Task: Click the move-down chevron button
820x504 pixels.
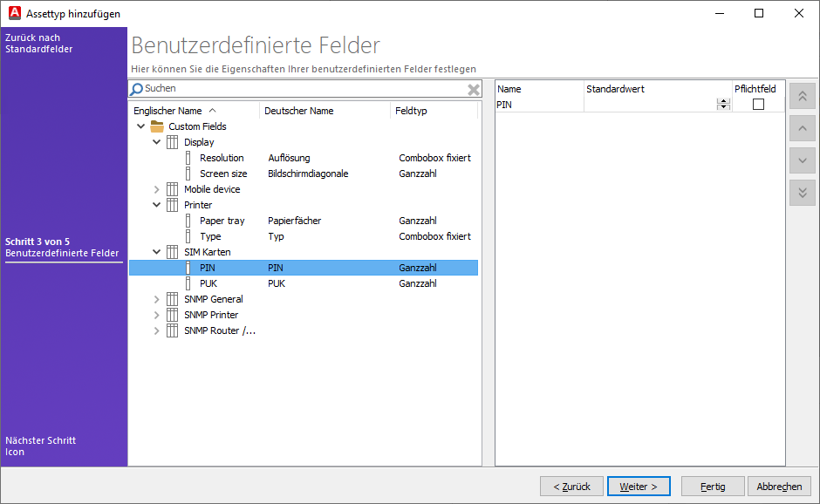Action: coord(802,160)
